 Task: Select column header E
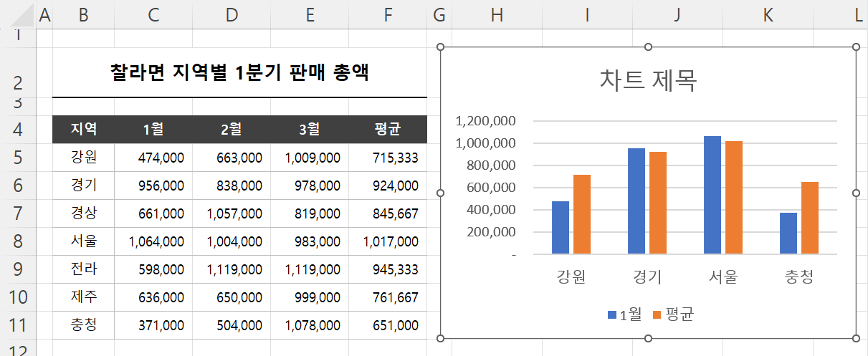coord(310,14)
